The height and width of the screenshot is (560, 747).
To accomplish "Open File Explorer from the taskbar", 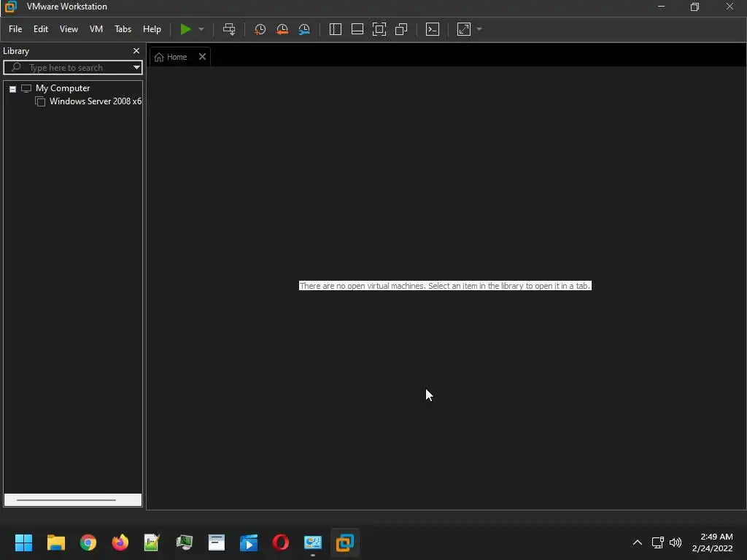I will (55, 542).
